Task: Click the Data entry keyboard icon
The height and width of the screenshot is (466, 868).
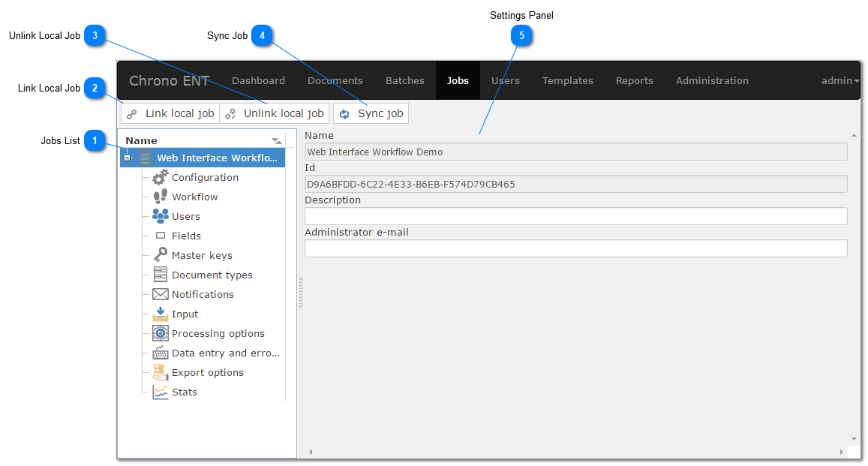Action: [161, 353]
